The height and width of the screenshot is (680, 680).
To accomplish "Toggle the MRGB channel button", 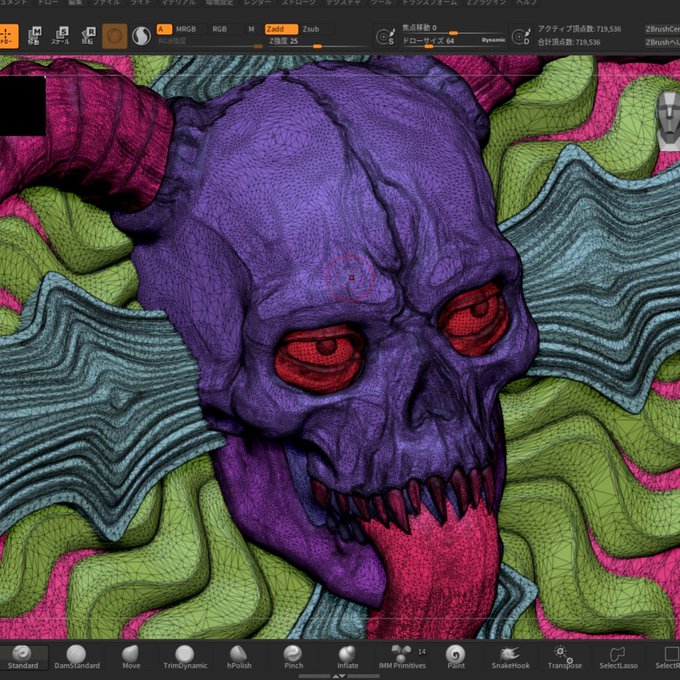I will click(186, 29).
